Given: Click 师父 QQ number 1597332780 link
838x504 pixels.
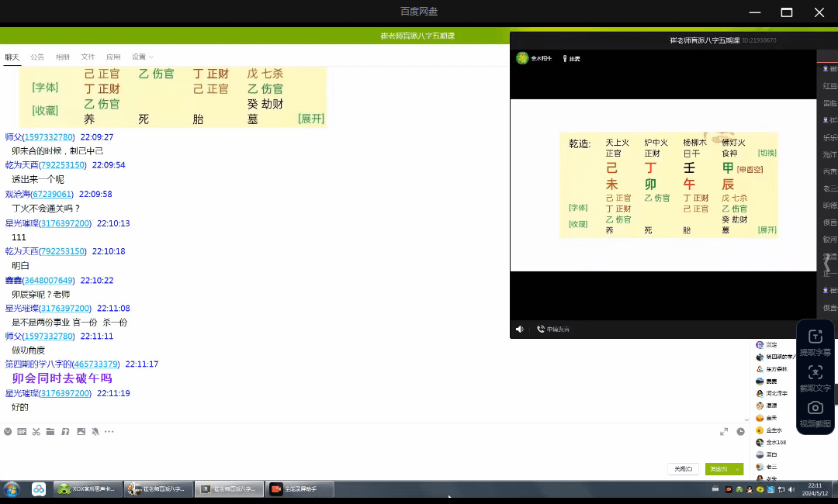Looking at the screenshot, I should coord(49,137).
